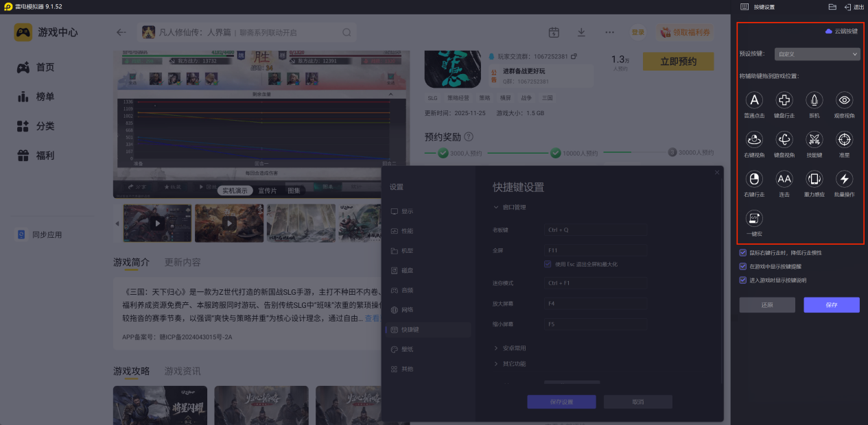The height and width of the screenshot is (425, 868).
Task: Open the 壁纸 settings tab
Action: point(407,350)
